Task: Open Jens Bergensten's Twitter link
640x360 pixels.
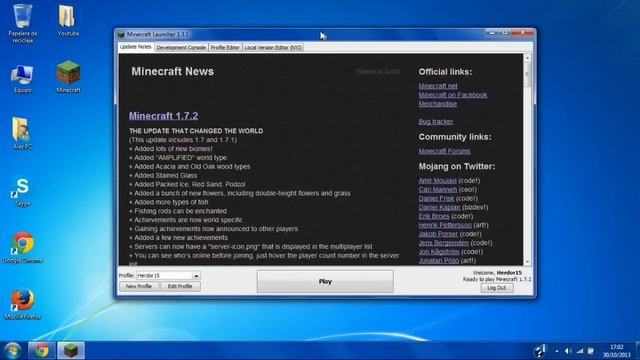Action: [x=444, y=243]
